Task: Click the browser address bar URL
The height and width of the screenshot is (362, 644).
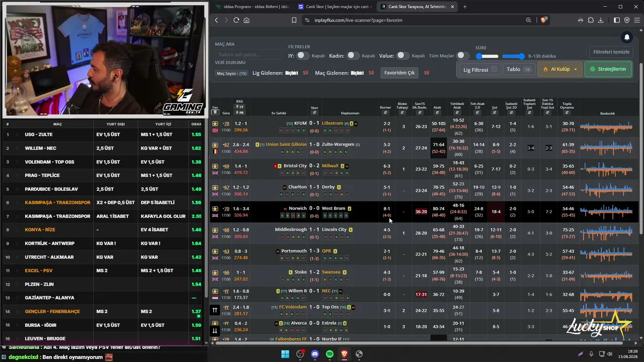Action: click(x=358, y=20)
